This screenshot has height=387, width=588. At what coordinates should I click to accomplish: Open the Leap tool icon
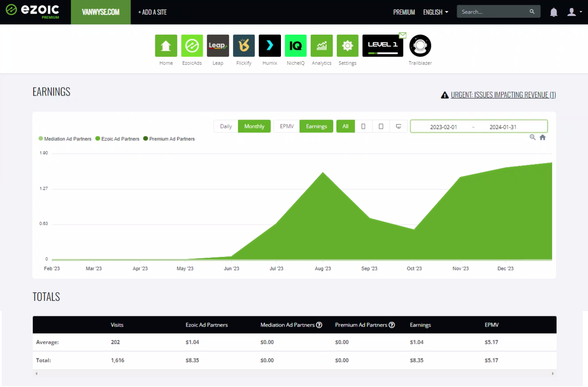(x=218, y=46)
